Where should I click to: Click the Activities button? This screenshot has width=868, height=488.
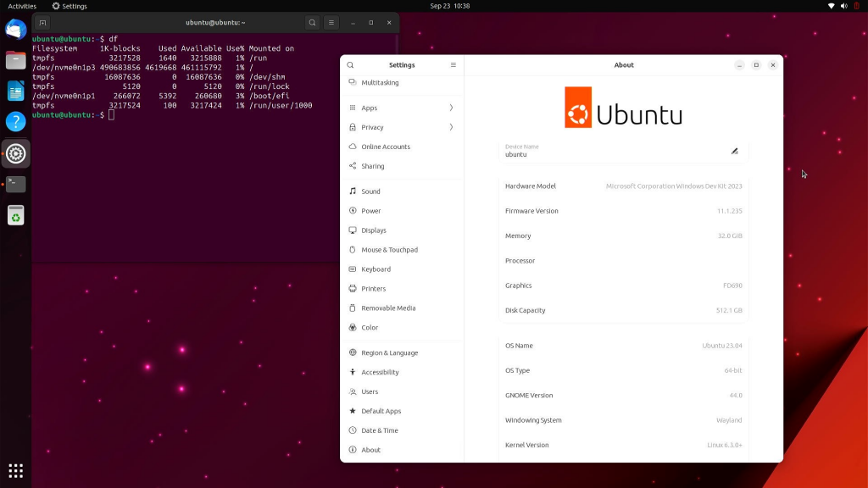[22, 6]
